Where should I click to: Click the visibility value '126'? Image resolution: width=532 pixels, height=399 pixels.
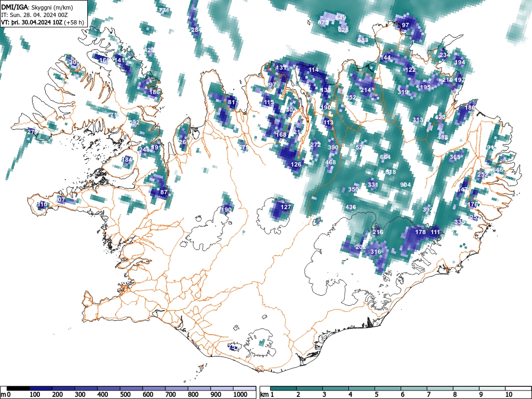point(296,164)
